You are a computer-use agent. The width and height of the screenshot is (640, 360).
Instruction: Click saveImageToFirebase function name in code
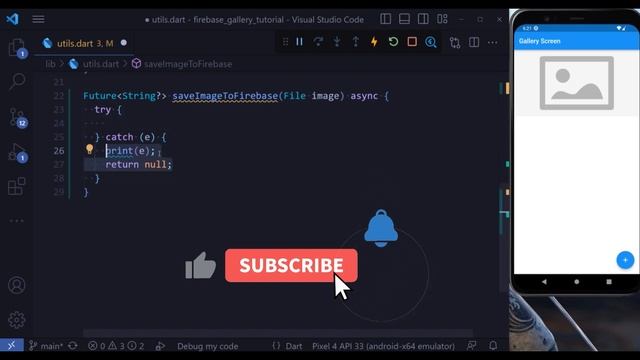click(224, 96)
